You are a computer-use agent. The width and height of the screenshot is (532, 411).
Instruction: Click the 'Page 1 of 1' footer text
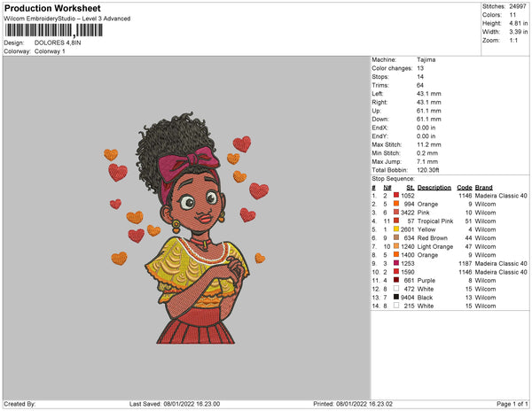(512, 404)
